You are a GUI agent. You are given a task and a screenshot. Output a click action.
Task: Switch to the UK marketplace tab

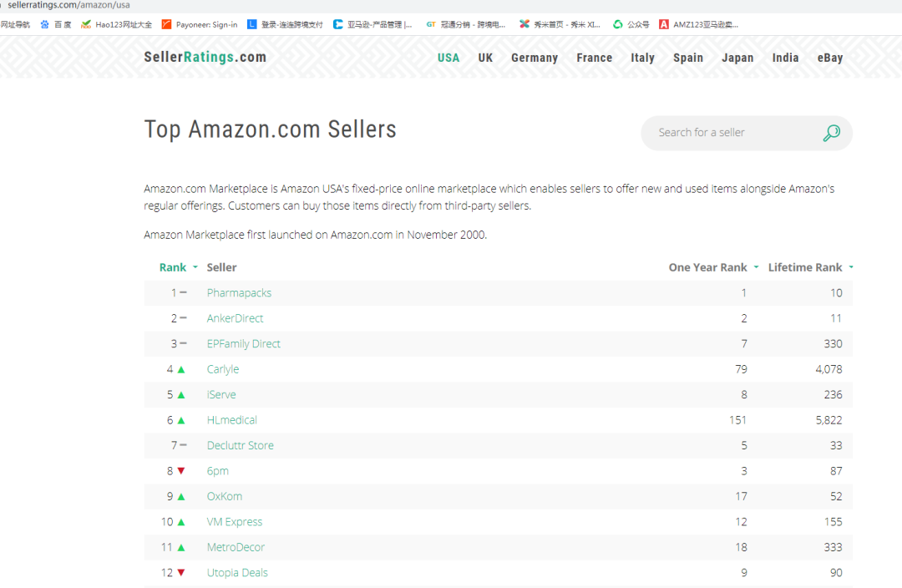point(485,58)
